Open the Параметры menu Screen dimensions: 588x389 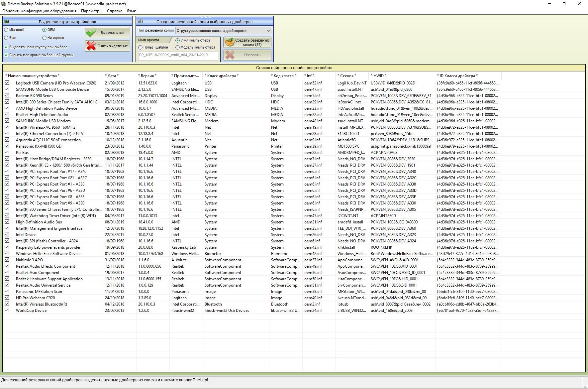point(91,11)
